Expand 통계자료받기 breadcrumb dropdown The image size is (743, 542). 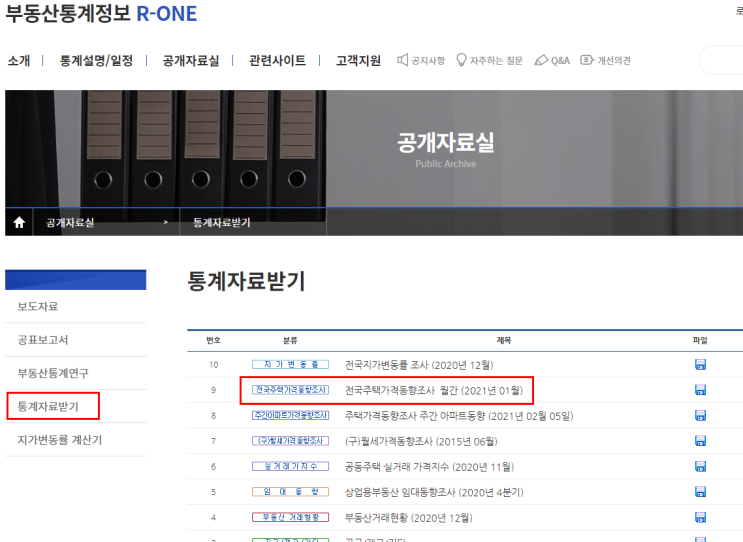(x=253, y=222)
